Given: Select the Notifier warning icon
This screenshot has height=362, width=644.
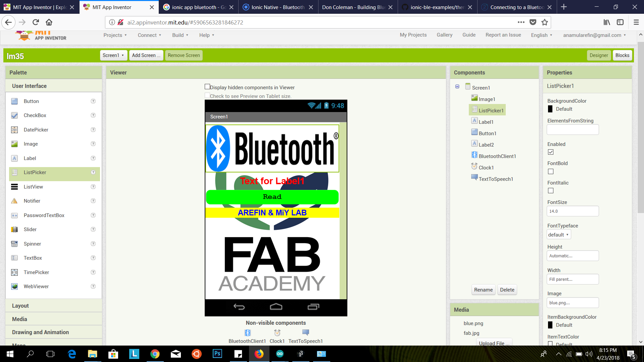Looking at the screenshot, I should 14,201.
